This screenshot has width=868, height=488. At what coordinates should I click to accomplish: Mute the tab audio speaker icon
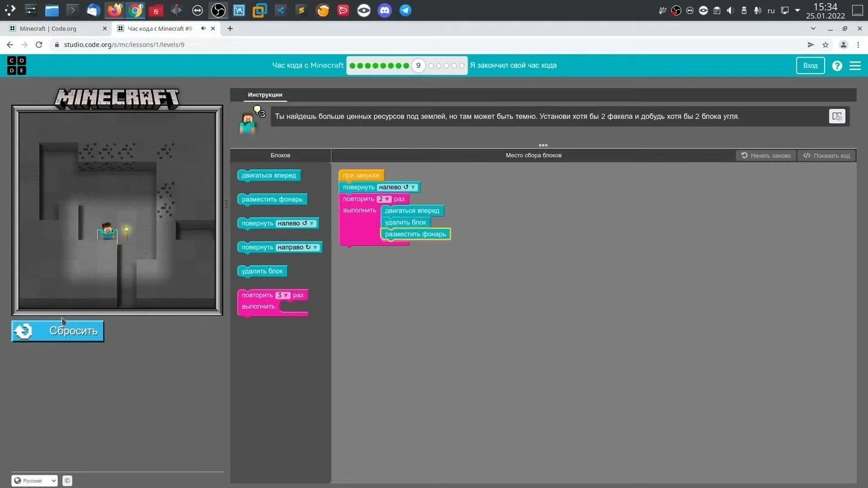(x=204, y=28)
